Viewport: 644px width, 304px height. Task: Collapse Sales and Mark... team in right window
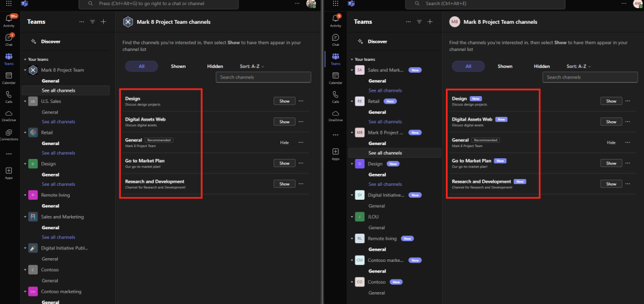click(352, 70)
